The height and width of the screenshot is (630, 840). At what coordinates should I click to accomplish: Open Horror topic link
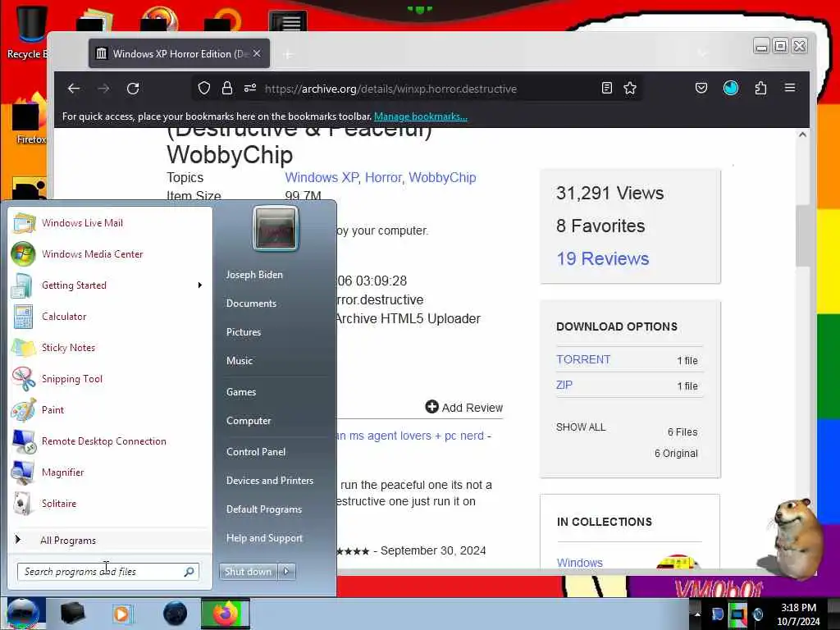point(384,177)
